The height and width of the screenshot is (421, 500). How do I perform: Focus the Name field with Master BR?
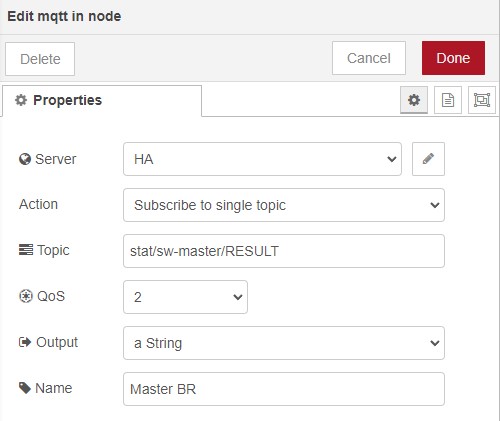point(284,389)
